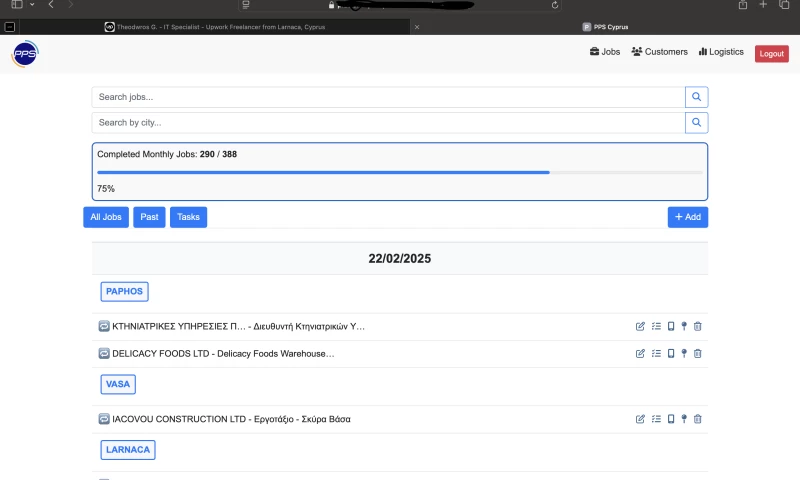The image size is (800, 480).
Task: Show Past jobs
Action: click(x=149, y=217)
